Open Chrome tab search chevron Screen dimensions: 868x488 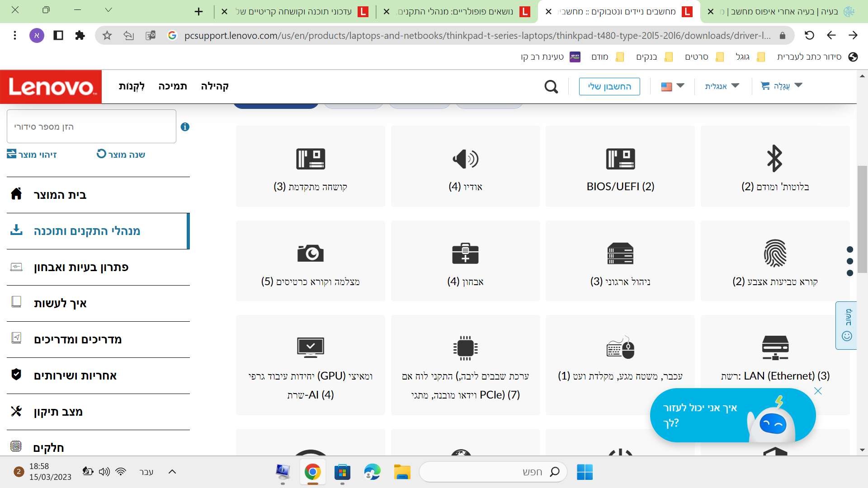108,10
